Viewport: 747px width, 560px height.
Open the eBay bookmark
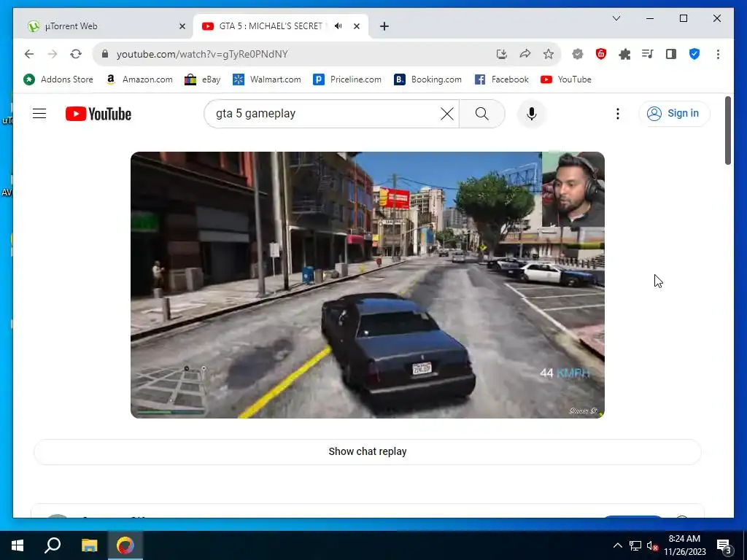click(203, 79)
